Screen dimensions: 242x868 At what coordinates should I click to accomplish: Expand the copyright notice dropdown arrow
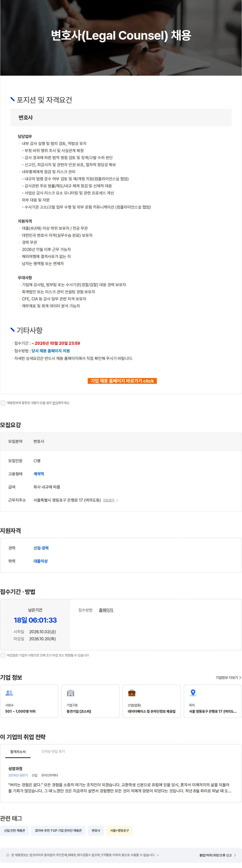pyautogui.click(x=158, y=855)
